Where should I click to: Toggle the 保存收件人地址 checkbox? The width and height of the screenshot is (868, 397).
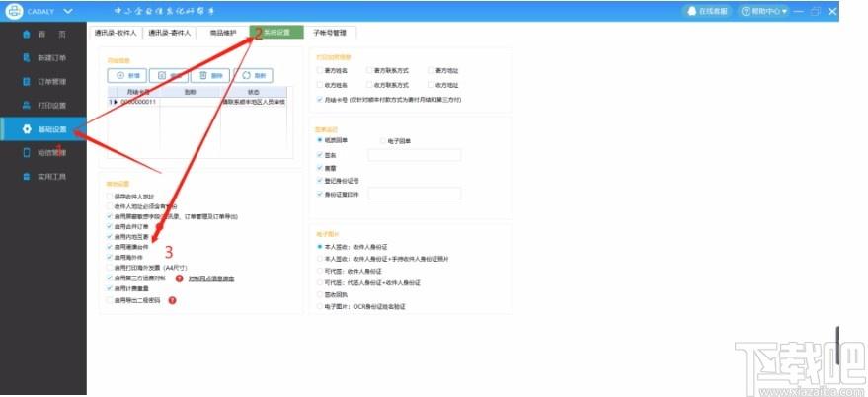pos(110,198)
